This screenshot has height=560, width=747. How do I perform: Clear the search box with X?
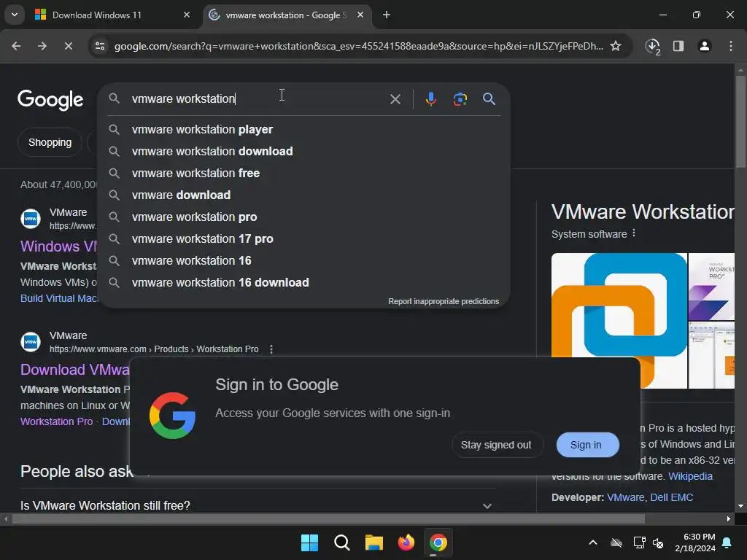click(x=395, y=99)
